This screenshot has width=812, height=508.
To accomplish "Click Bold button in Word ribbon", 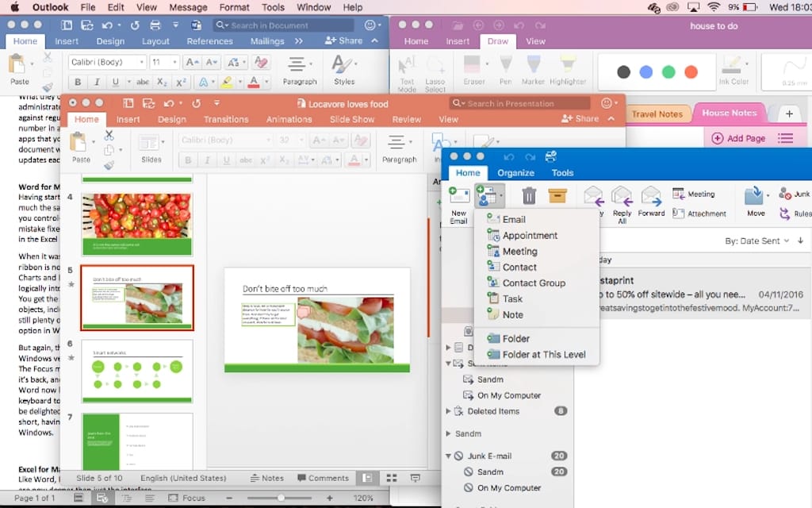I will tap(78, 82).
